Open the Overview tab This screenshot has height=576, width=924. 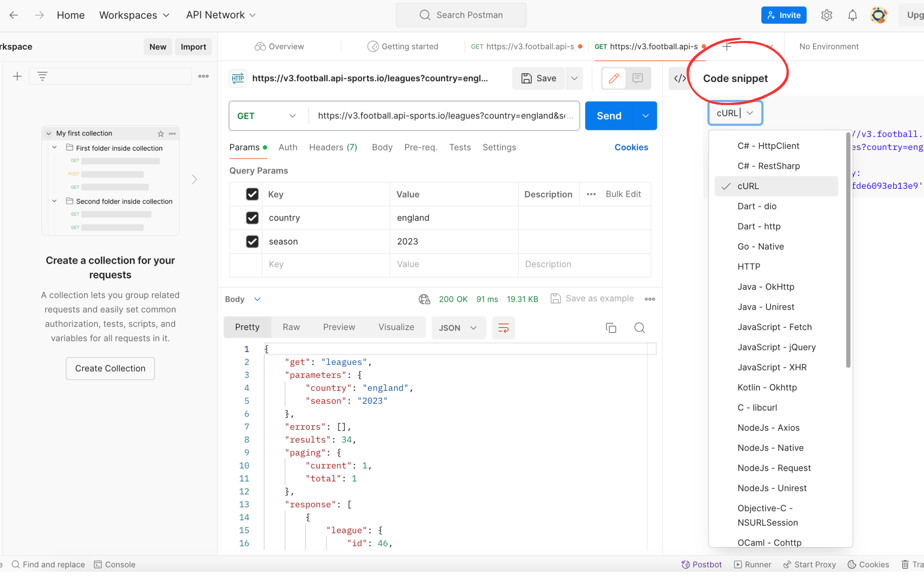[279, 46]
